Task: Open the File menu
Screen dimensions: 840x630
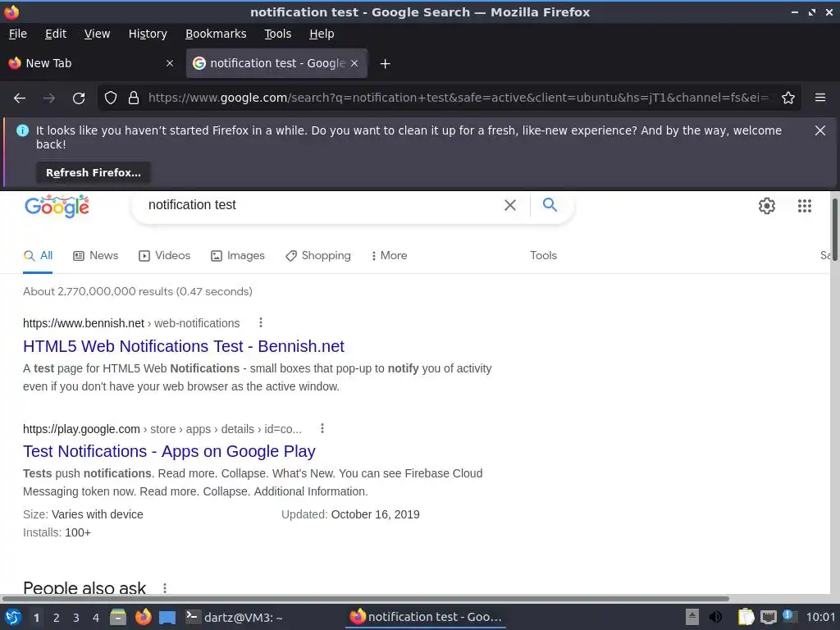Action: coord(18,34)
